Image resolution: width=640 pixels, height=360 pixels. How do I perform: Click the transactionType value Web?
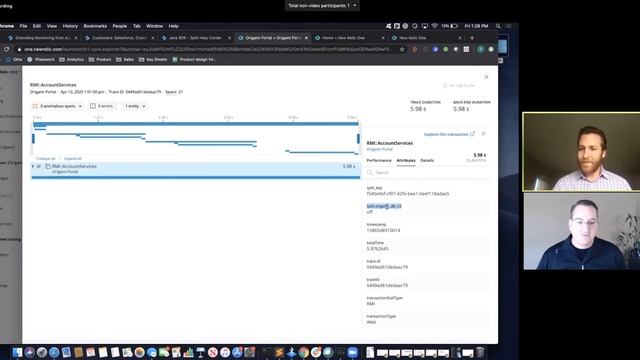point(371,322)
